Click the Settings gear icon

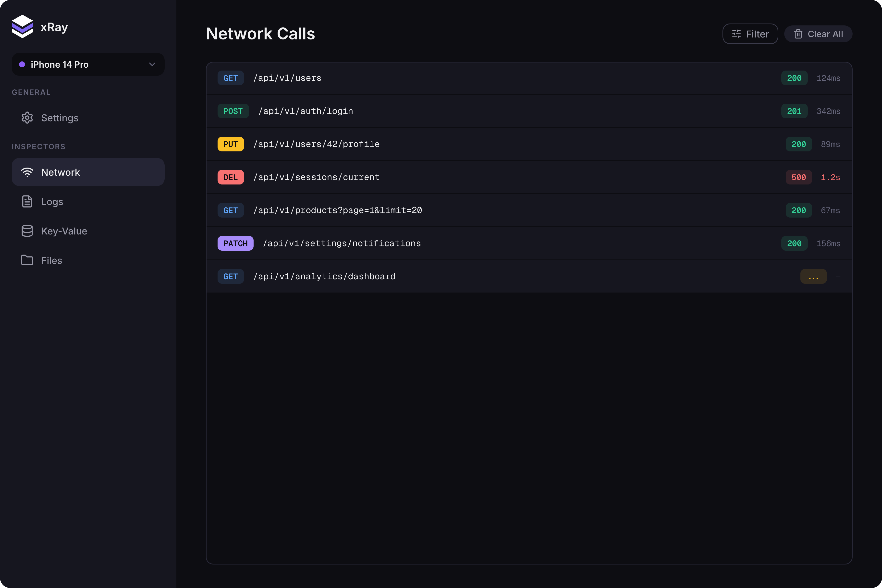pos(27,117)
